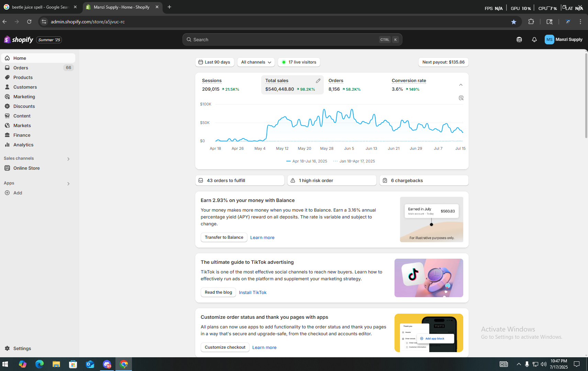Expand the Sales channels section
Image resolution: width=588 pixels, height=371 pixels.
[68, 159]
